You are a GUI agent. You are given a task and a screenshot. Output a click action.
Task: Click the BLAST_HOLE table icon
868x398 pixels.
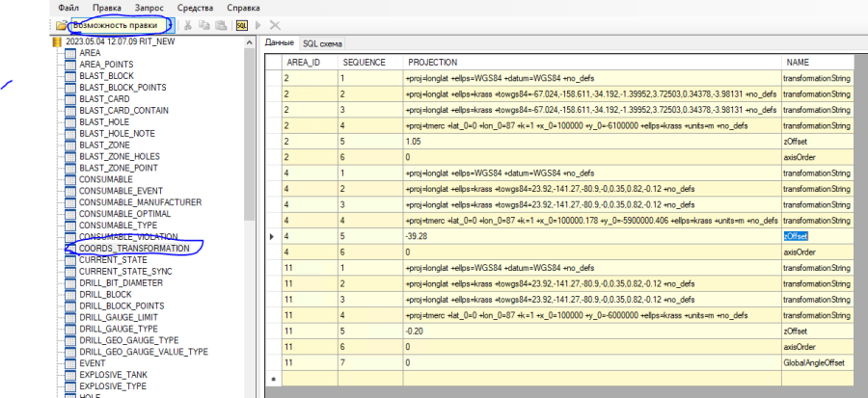[x=70, y=121]
